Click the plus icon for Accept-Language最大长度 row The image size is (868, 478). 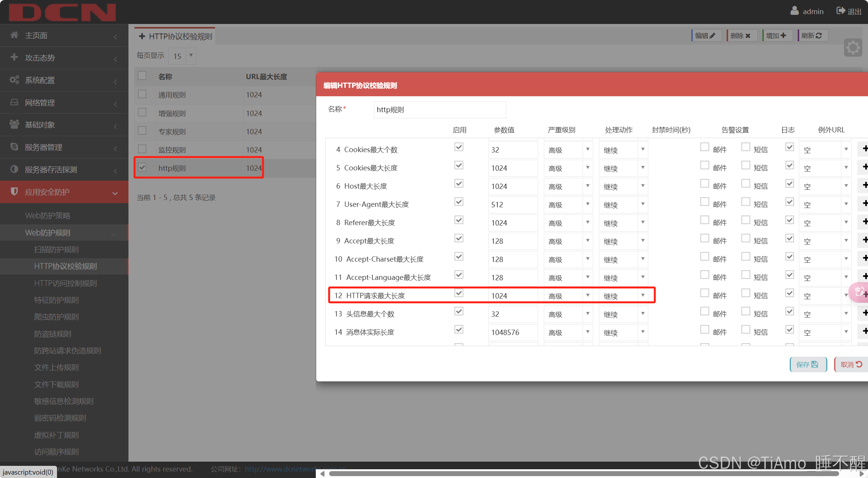(864, 276)
